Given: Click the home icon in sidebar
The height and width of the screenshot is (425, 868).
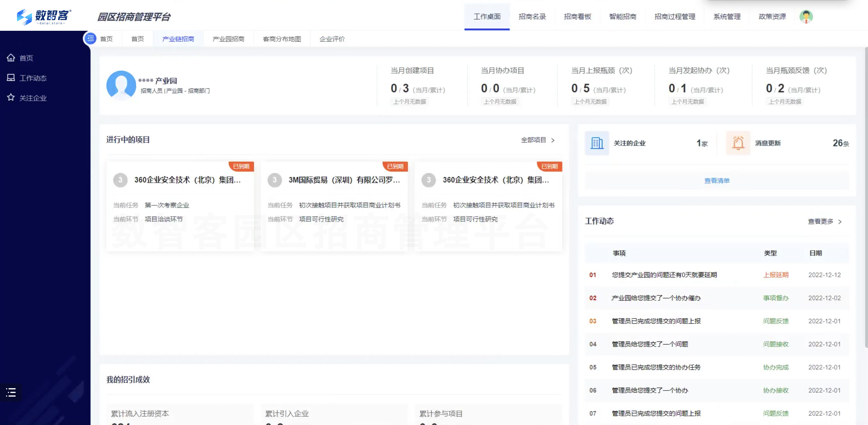Looking at the screenshot, I should tap(11, 58).
